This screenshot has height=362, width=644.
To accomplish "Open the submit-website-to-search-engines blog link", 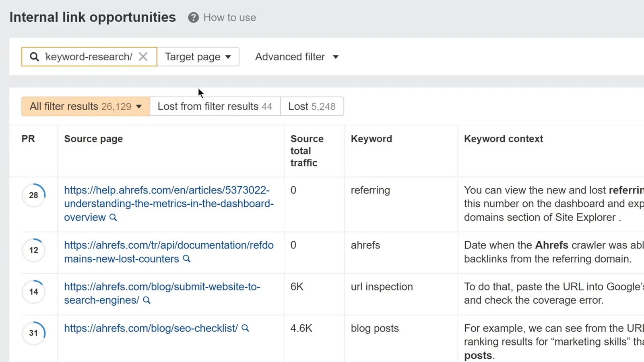I will pyautogui.click(x=162, y=287).
